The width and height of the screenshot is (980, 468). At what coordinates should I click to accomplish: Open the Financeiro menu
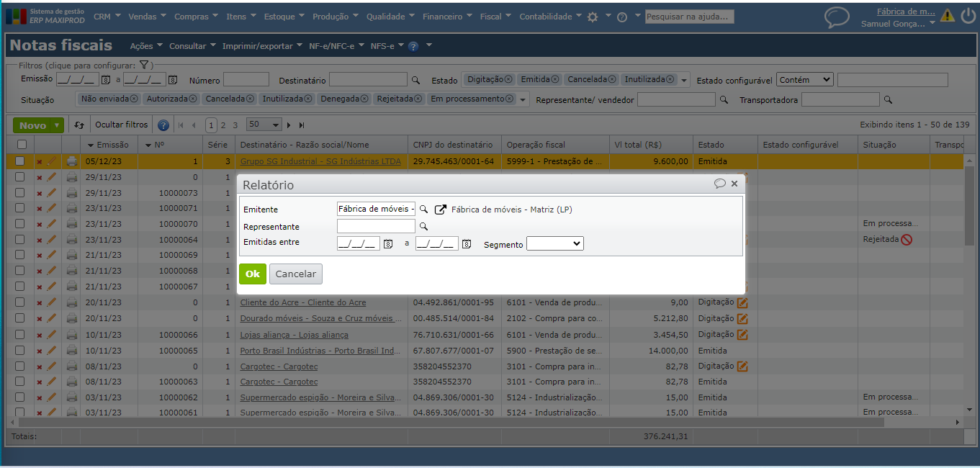click(x=447, y=16)
